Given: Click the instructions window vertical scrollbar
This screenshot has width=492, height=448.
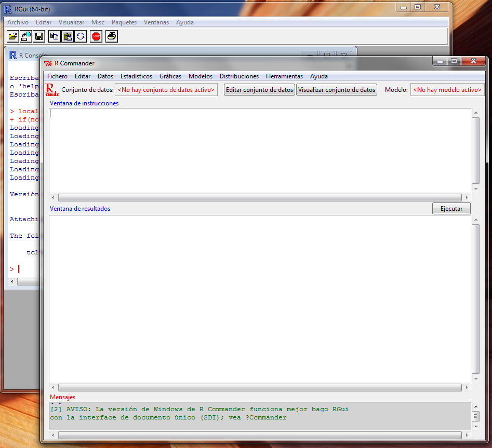Looking at the screenshot, I should (475, 151).
